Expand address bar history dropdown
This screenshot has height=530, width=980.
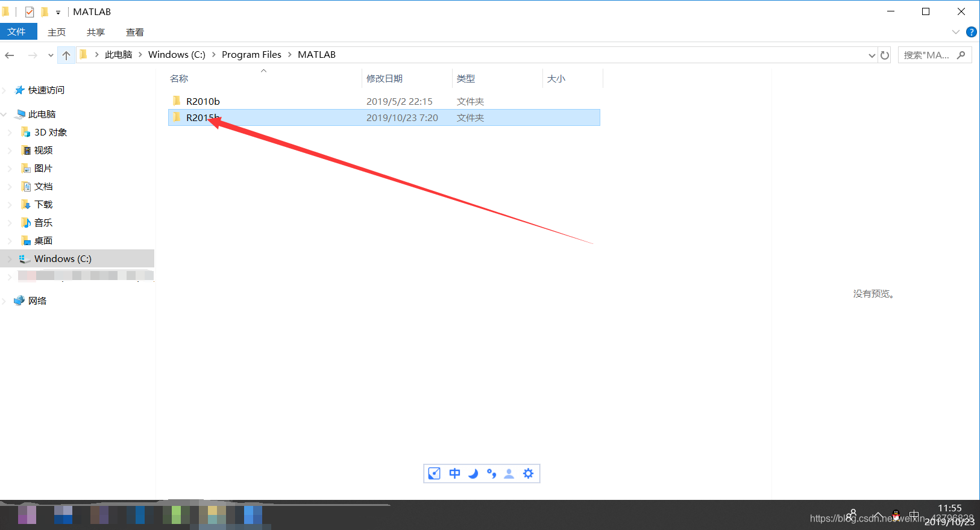(x=872, y=55)
